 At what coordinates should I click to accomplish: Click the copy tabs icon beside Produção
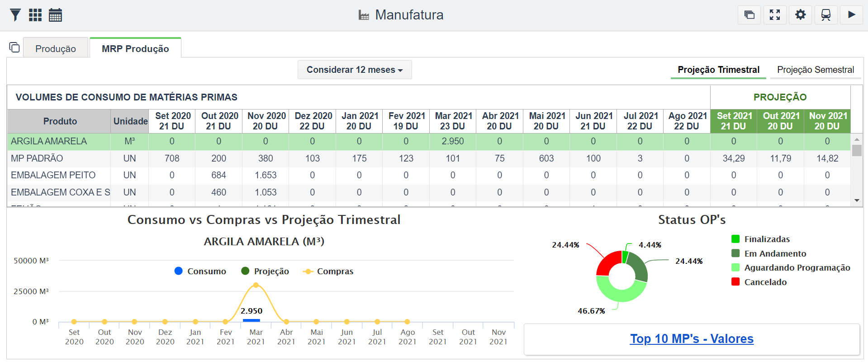pyautogui.click(x=14, y=47)
